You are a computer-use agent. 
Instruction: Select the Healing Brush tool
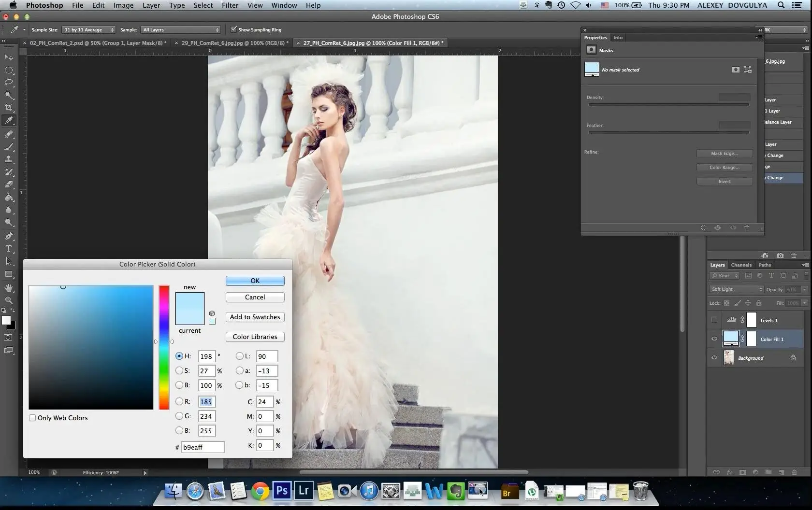point(9,134)
